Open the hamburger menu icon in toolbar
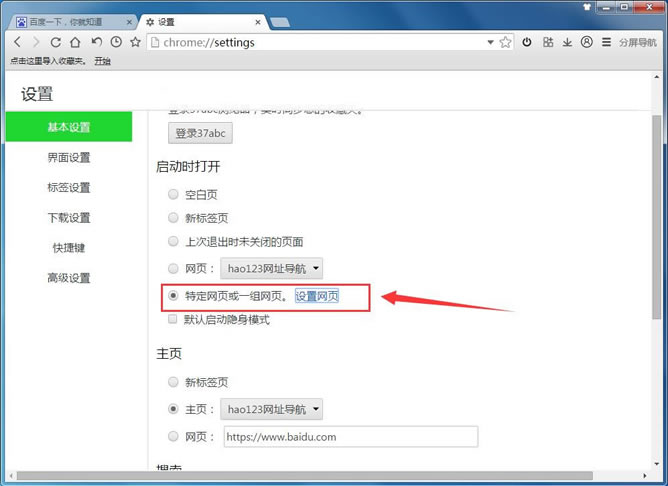This screenshot has height=486, width=668. pos(605,42)
